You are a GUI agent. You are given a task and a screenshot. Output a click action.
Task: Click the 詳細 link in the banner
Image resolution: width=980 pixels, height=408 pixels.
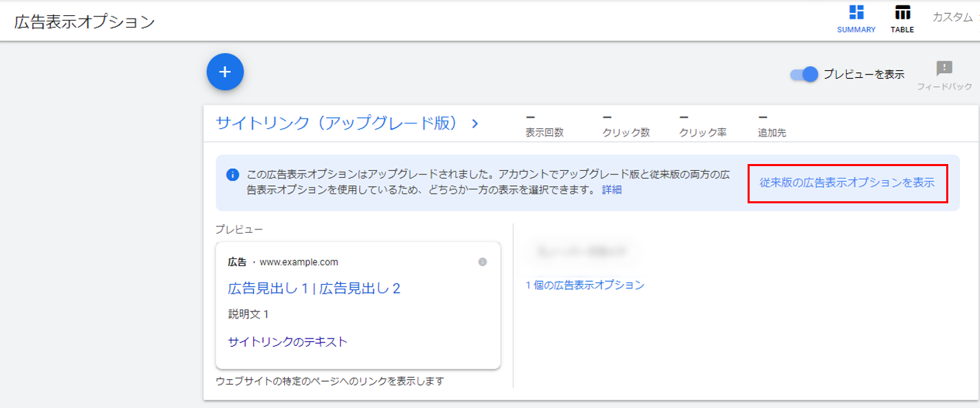click(x=612, y=190)
